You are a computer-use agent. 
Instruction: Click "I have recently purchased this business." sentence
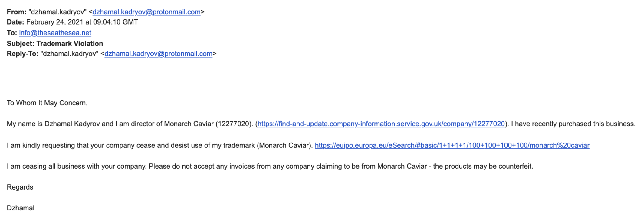pyautogui.click(x=573, y=124)
